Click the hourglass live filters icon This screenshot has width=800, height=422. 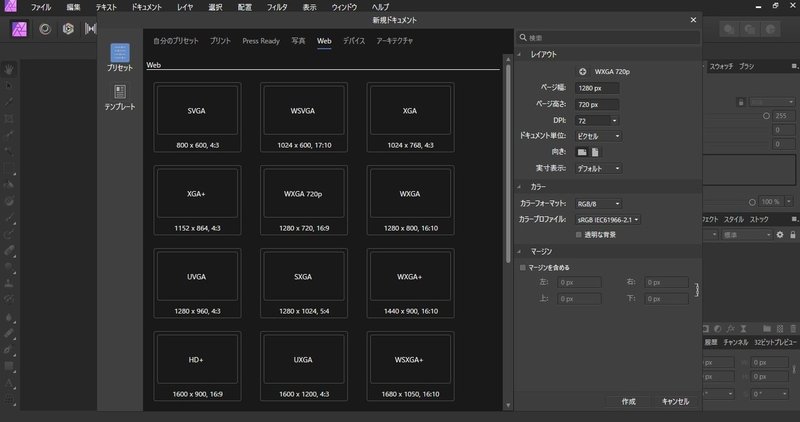click(743, 329)
